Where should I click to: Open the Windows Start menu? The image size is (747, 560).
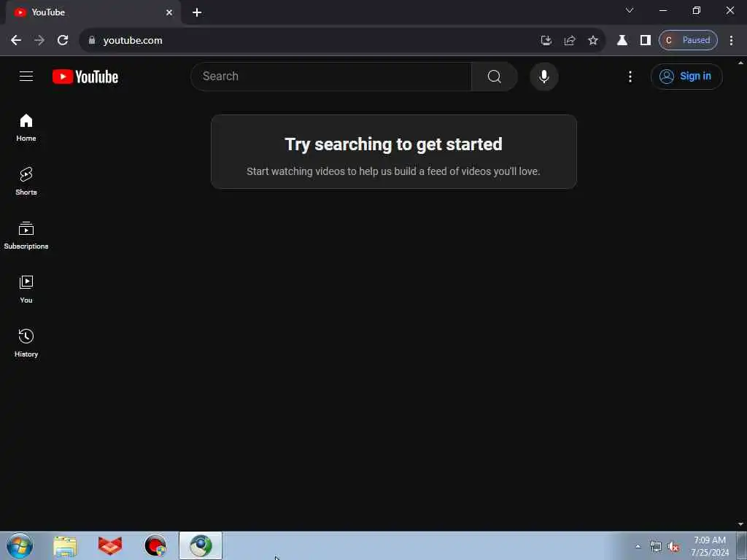click(x=20, y=545)
